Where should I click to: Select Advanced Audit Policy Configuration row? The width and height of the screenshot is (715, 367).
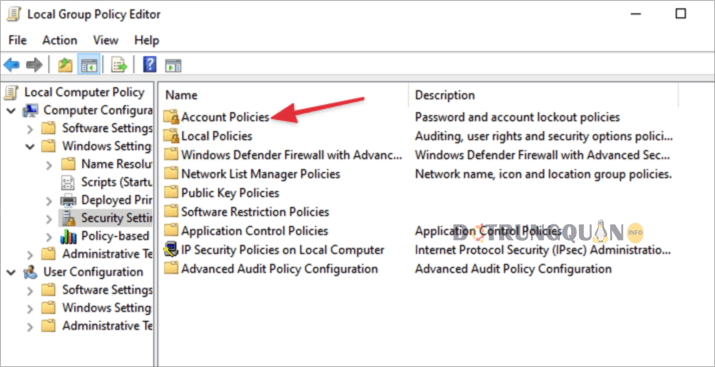[x=280, y=269]
